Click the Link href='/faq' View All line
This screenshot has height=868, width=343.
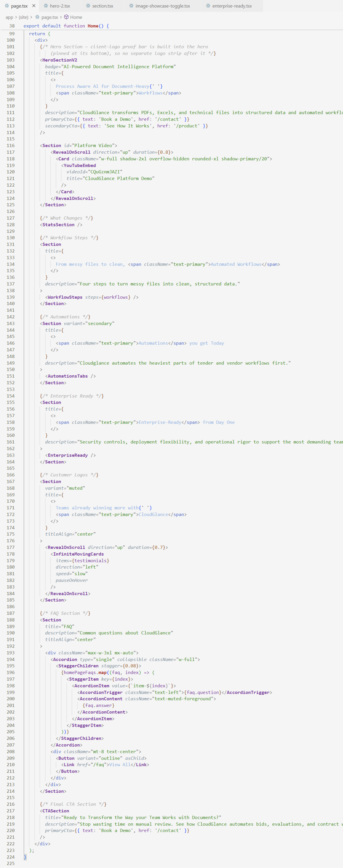coord(105,764)
